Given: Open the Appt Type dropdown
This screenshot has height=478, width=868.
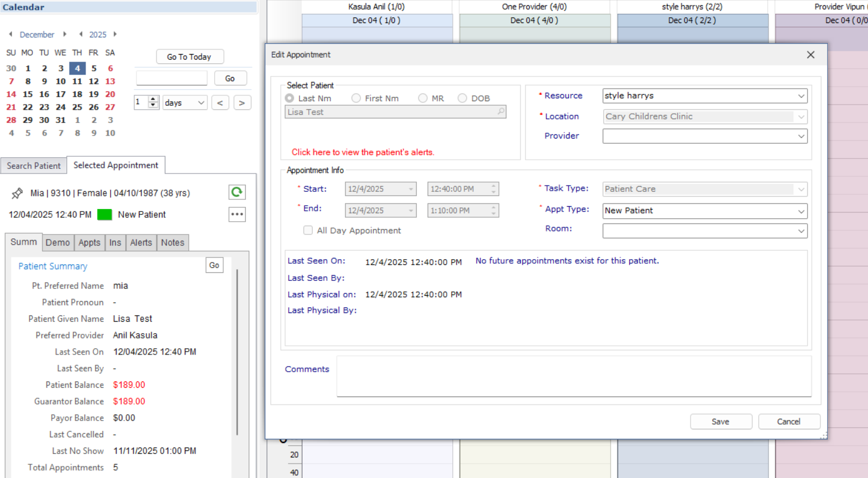Looking at the screenshot, I should pos(801,211).
